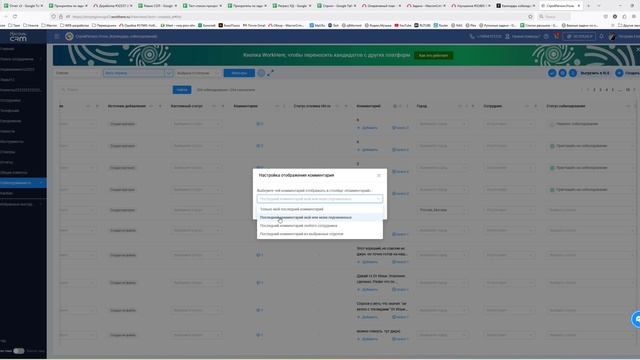Click the CRM logo in sidebar header
This screenshot has height=360, width=640.
(18, 37)
